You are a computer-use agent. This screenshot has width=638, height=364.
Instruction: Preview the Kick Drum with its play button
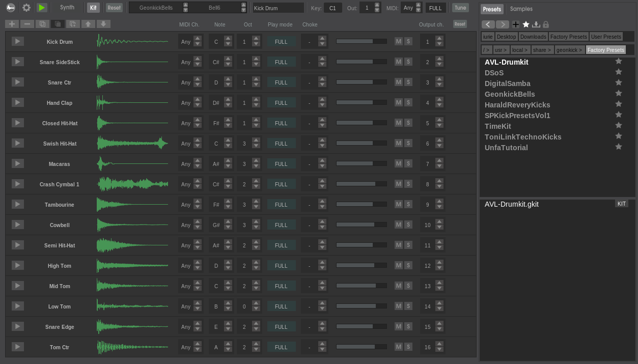(18, 41)
